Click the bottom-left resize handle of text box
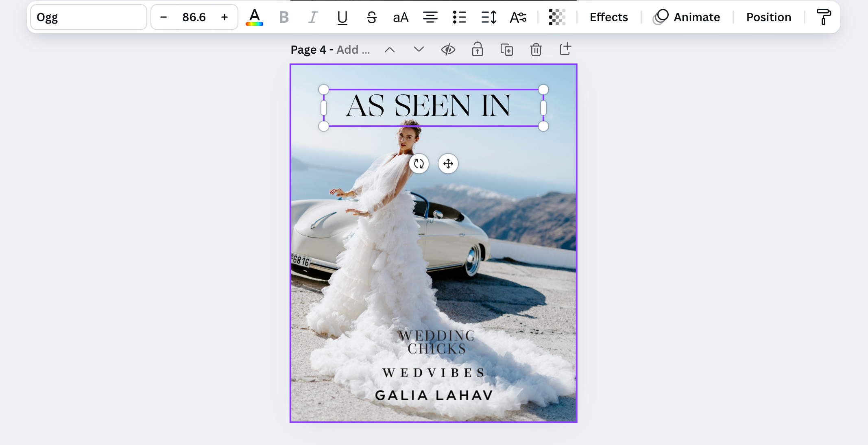The height and width of the screenshot is (445, 868). click(323, 127)
